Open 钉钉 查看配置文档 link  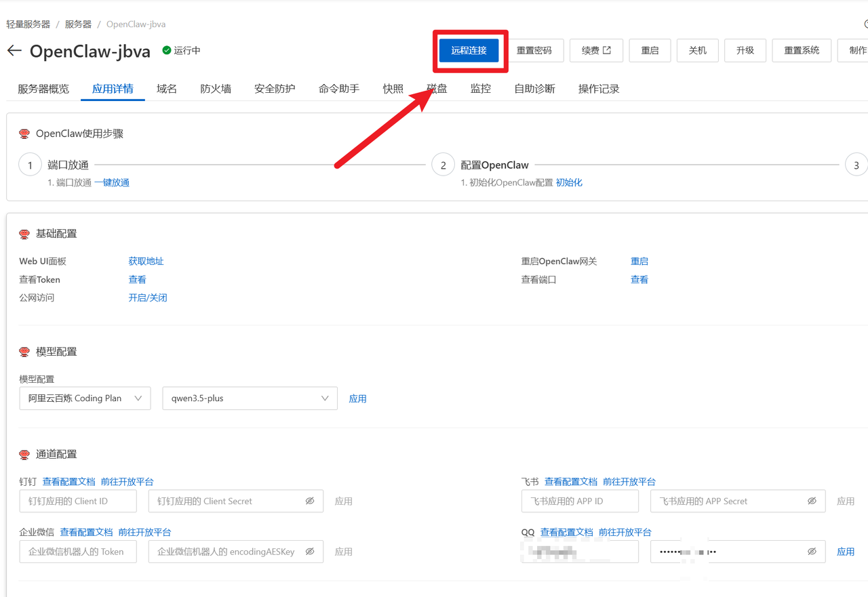click(x=69, y=481)
